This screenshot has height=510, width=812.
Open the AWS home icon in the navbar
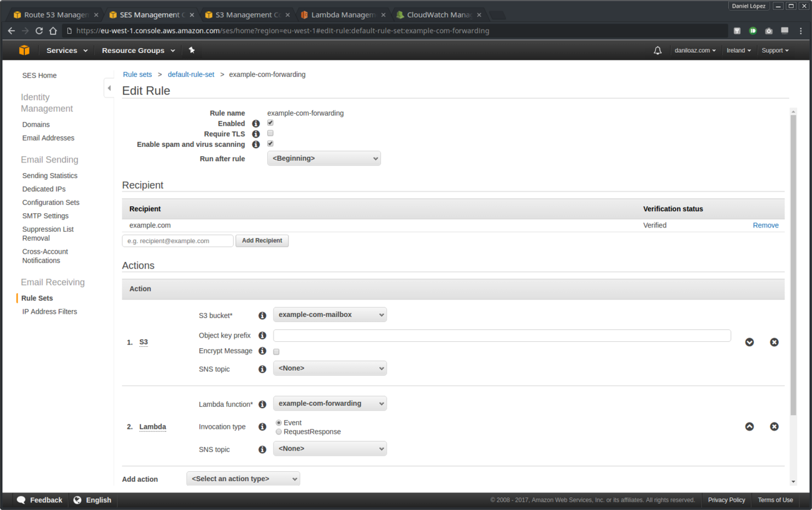point(24,50)
